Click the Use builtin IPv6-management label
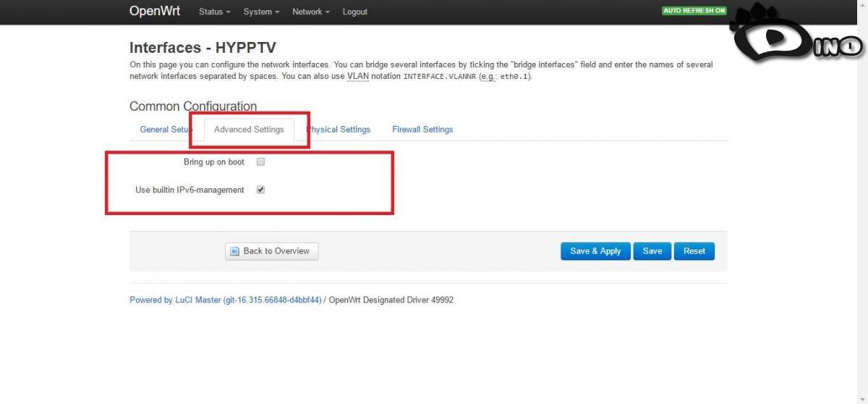The image size is (868, 404). pos(190,190)
